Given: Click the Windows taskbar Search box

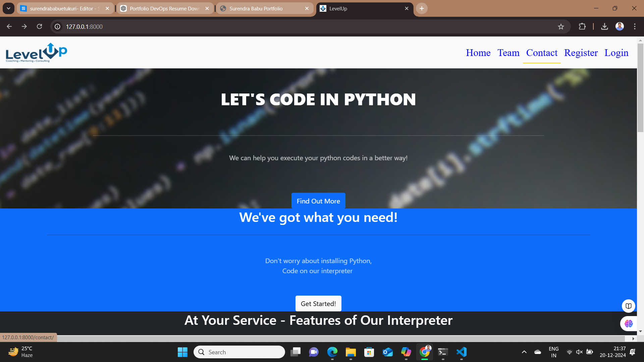Looking at the screenshot, I should pyautogui.click(x=239, y=352).
